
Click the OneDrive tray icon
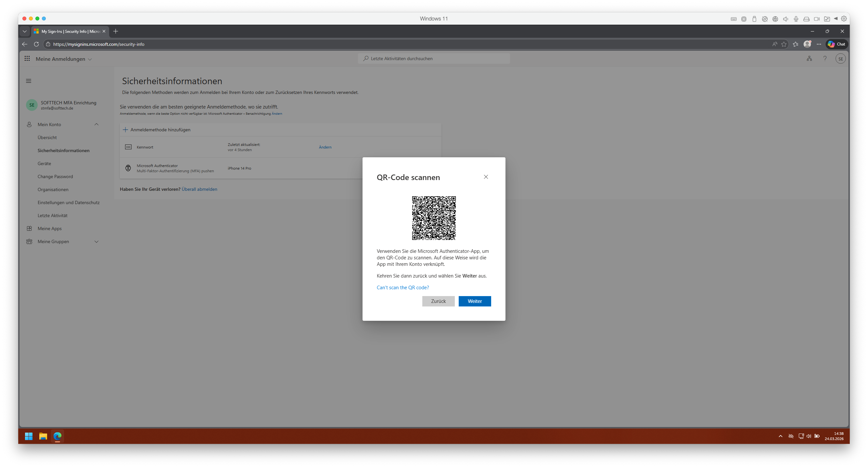click(791, 436)
